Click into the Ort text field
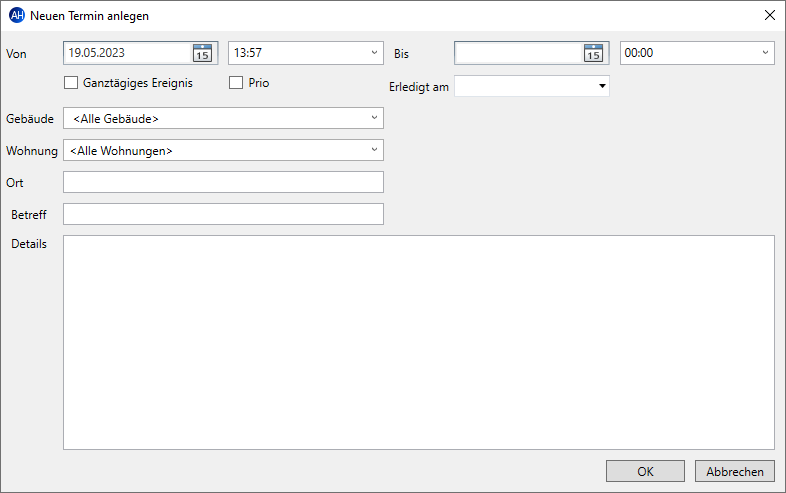 click(224, 182)
